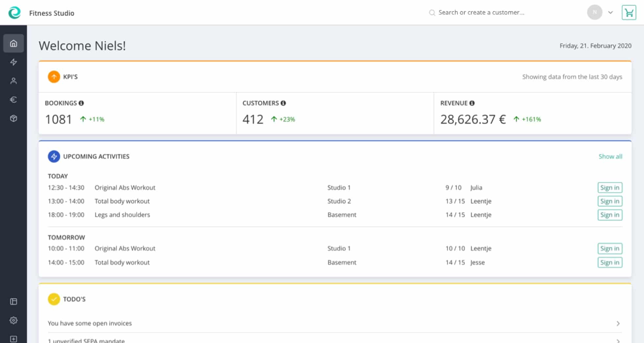The image size is (644, 343).
Task: Focus the search or create customer field
Action: (x=481, y=12)
